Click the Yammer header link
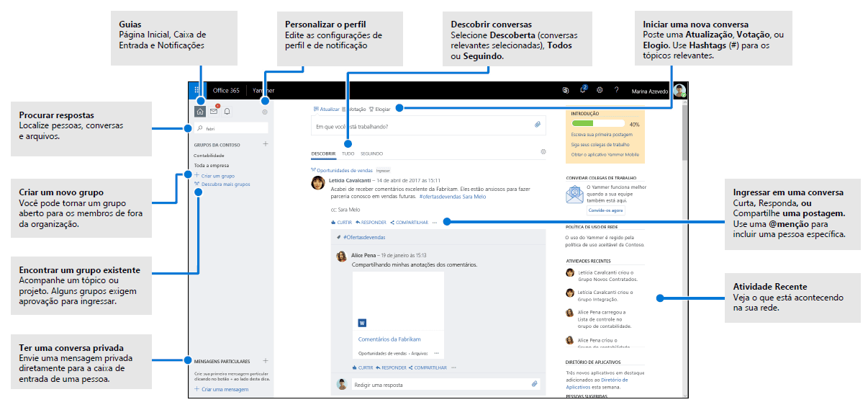 (263, 91)
